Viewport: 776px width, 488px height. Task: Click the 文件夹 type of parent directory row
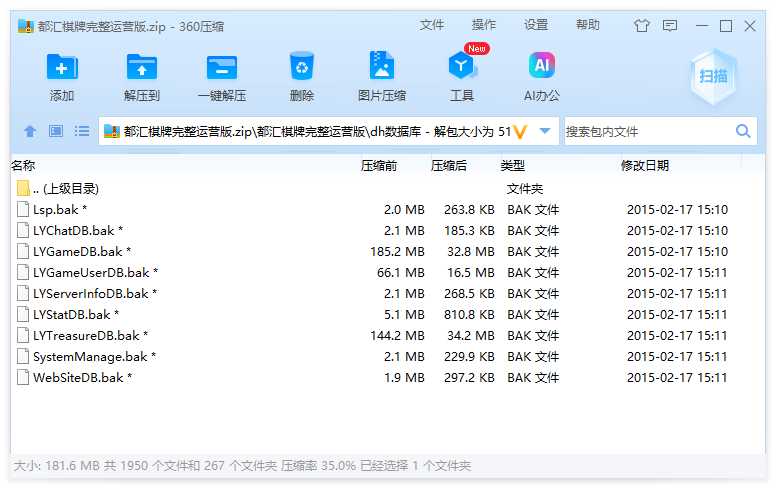point(525,189)
